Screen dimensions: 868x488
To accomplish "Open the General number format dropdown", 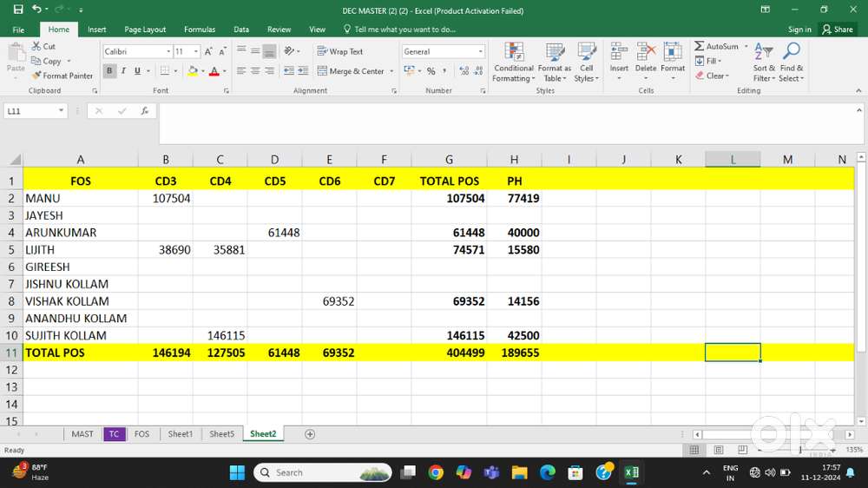I will [480, 52].
